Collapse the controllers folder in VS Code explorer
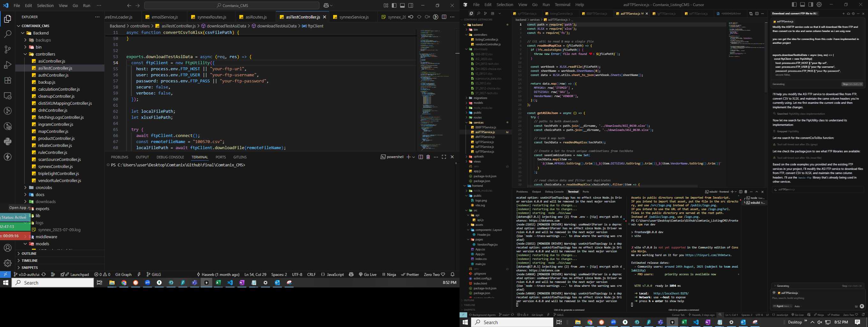 [25, 54]
